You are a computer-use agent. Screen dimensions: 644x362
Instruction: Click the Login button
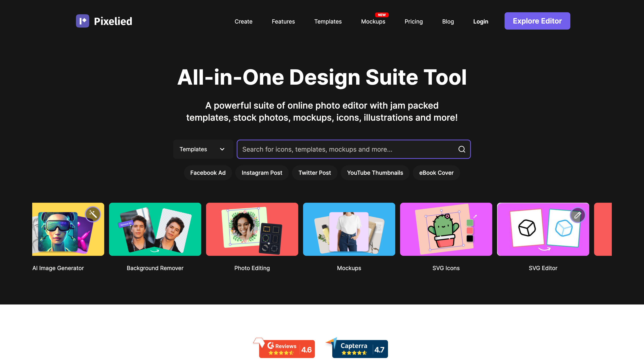point(481,21)
